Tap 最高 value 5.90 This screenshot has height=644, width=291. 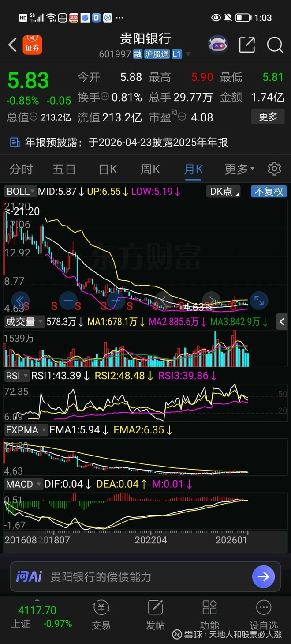(x=202, y=77)
